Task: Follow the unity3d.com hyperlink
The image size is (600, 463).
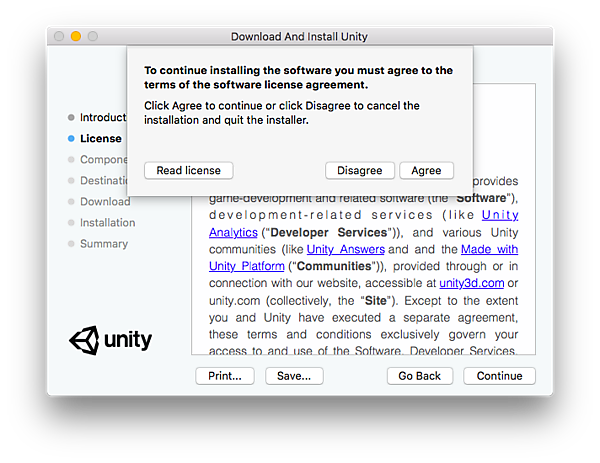Action: click(x=471, y=283)
